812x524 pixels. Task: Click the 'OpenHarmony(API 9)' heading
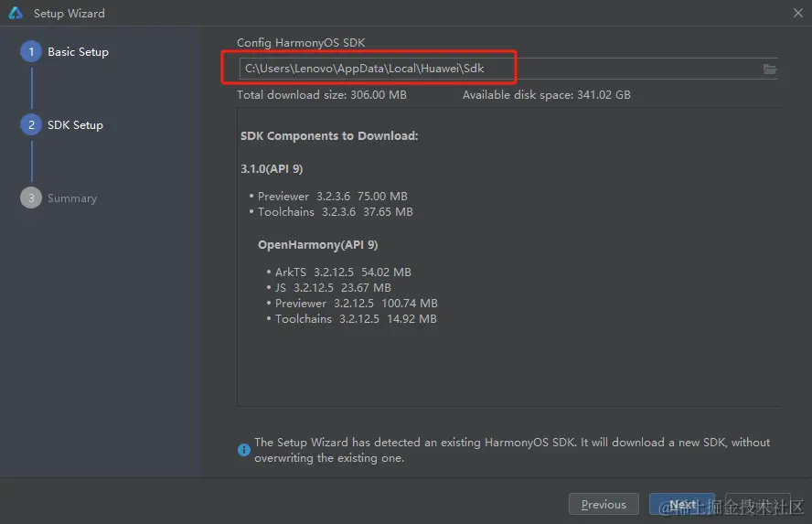(318, 245)
